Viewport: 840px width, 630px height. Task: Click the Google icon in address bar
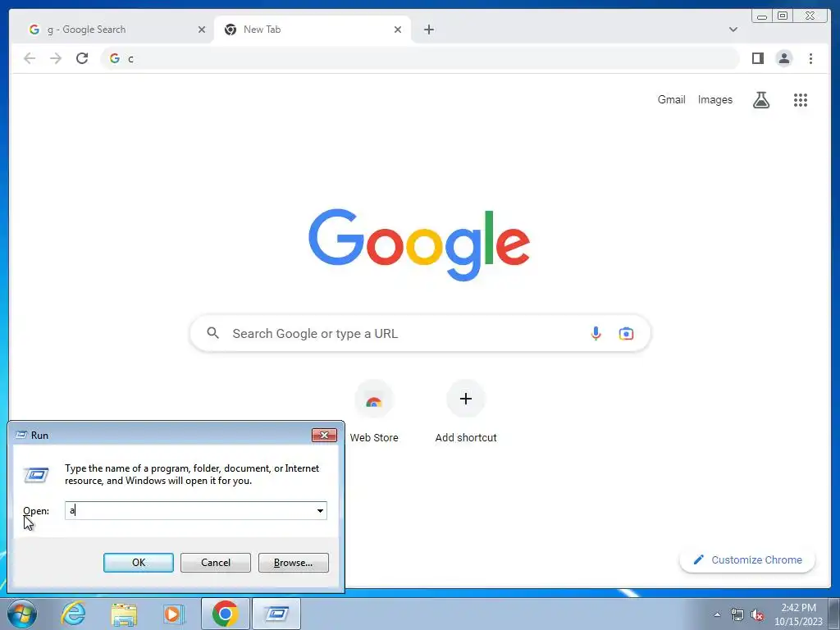tap(115, 58)
